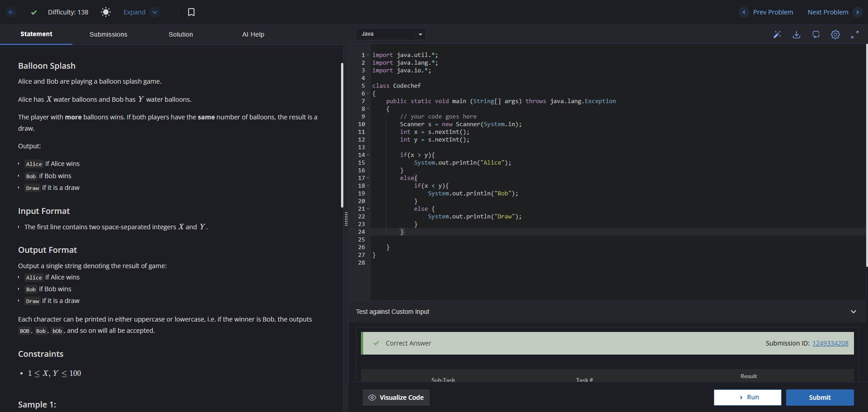Click the back arrow icon

pyautogui.click(x=11, y=12)
